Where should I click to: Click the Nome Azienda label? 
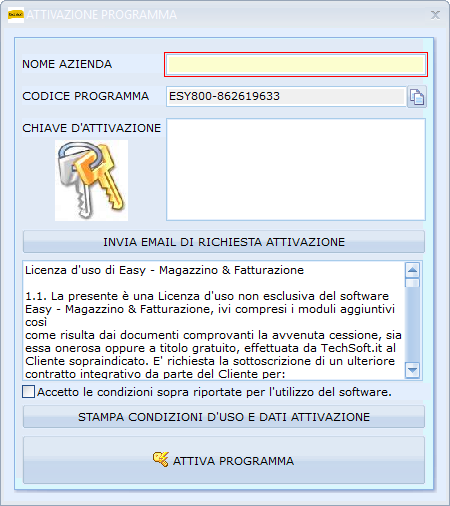point(67,64)
